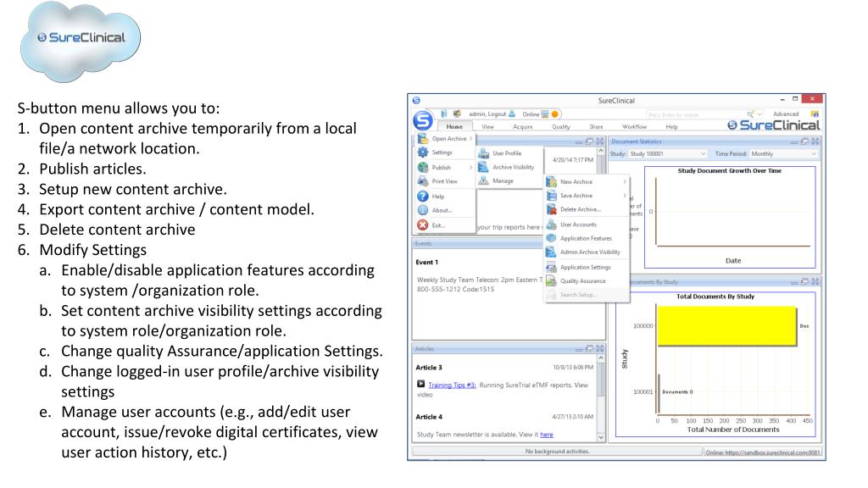868x488 pixels.
Task: Click the red Exit X icon
Action: click(x=423, y=225)
